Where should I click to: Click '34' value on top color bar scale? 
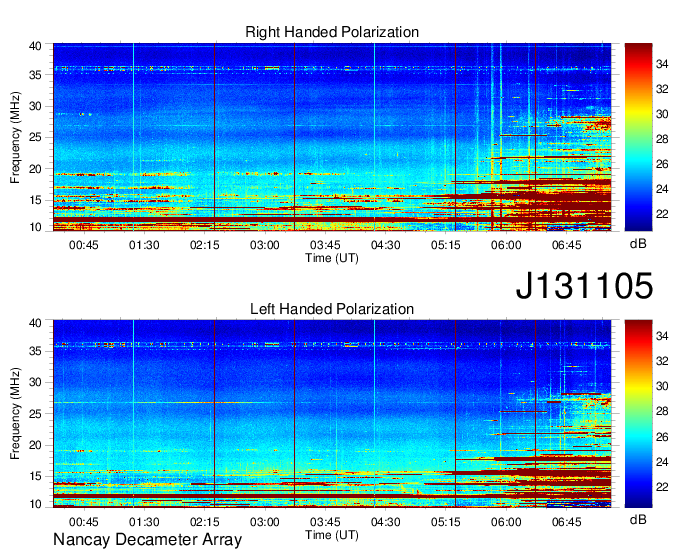pyautogui.click(x=662, y=64)
